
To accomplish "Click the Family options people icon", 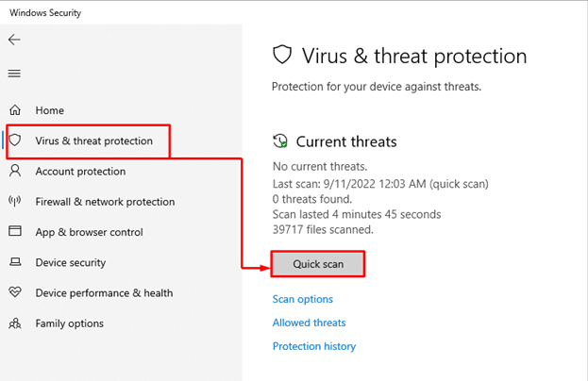I will point(15,323).
